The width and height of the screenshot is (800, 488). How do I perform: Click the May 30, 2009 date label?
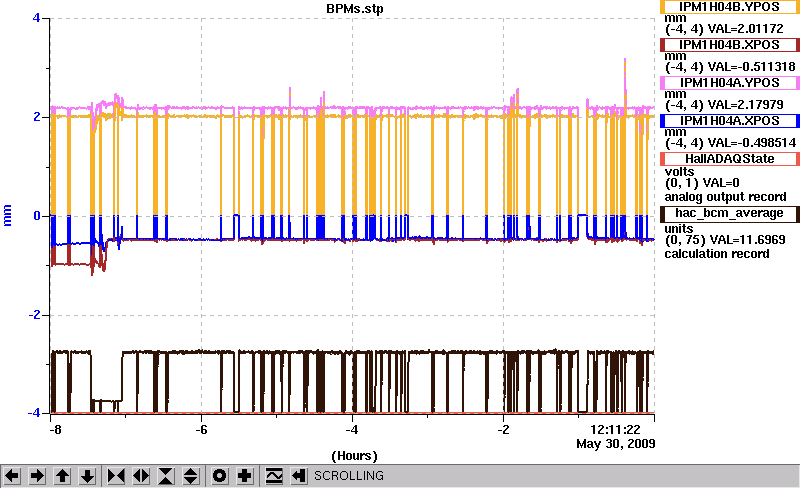[615, 444]
